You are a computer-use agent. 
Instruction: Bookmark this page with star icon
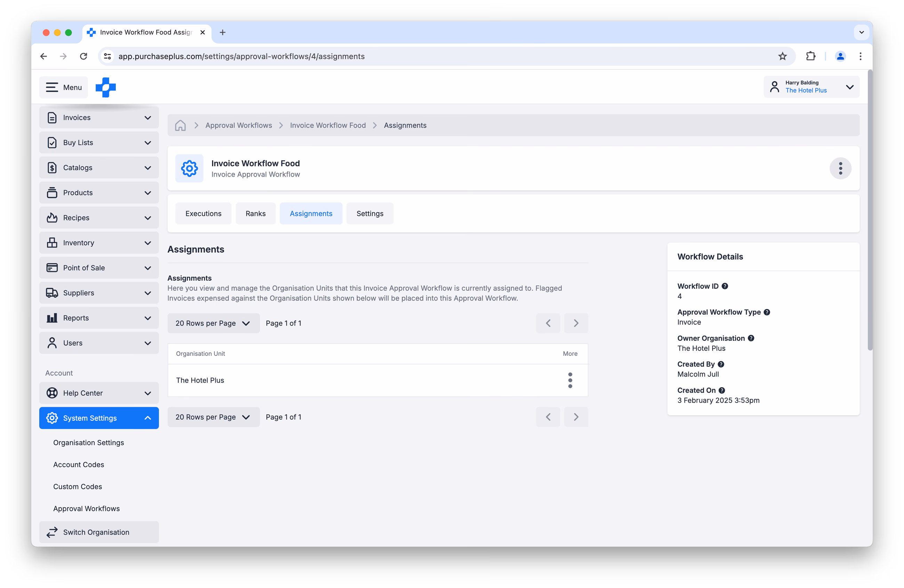[x=782, y=57]
